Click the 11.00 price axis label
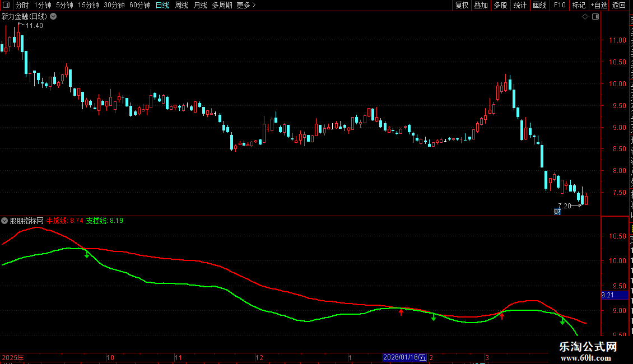This screenshot has height=364, width=633. pyautogui.click(x=618, y=40)
